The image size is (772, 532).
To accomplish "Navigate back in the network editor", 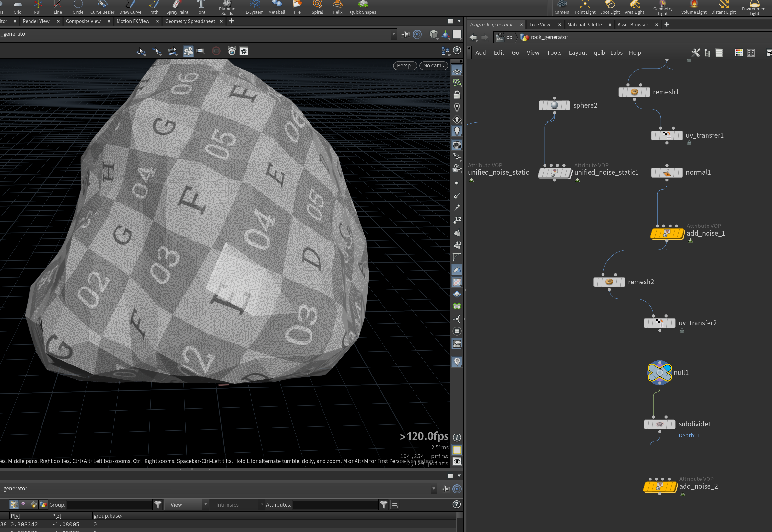I will coord(473,37).
